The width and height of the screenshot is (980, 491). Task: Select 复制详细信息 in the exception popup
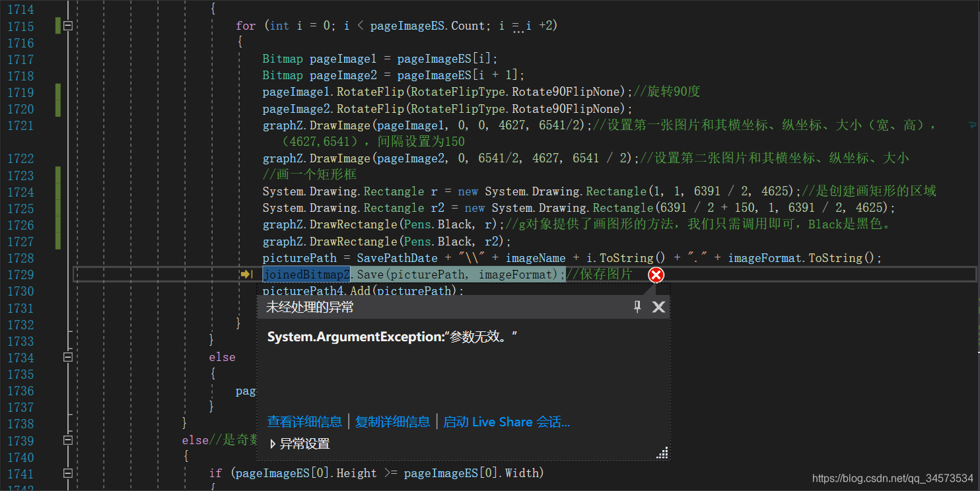(392, 421)
